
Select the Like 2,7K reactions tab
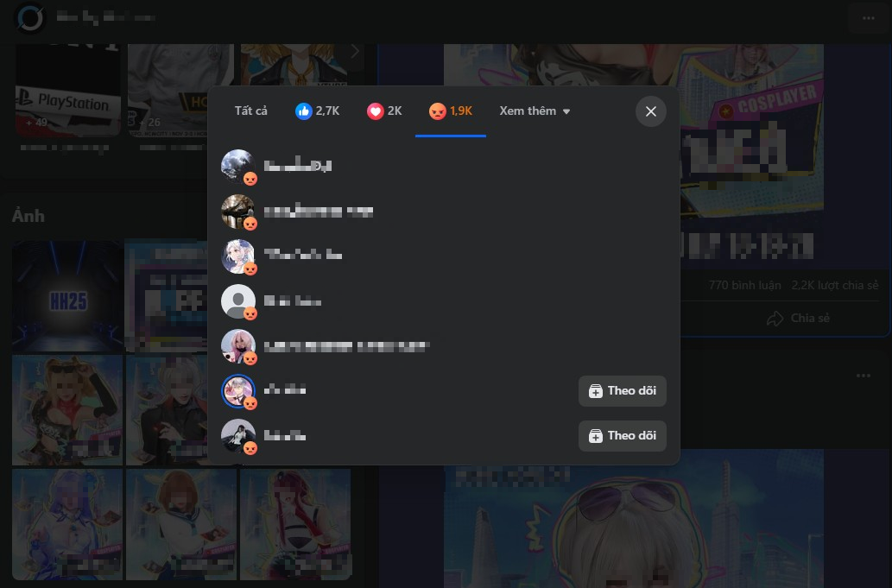(x=317, y=111)
